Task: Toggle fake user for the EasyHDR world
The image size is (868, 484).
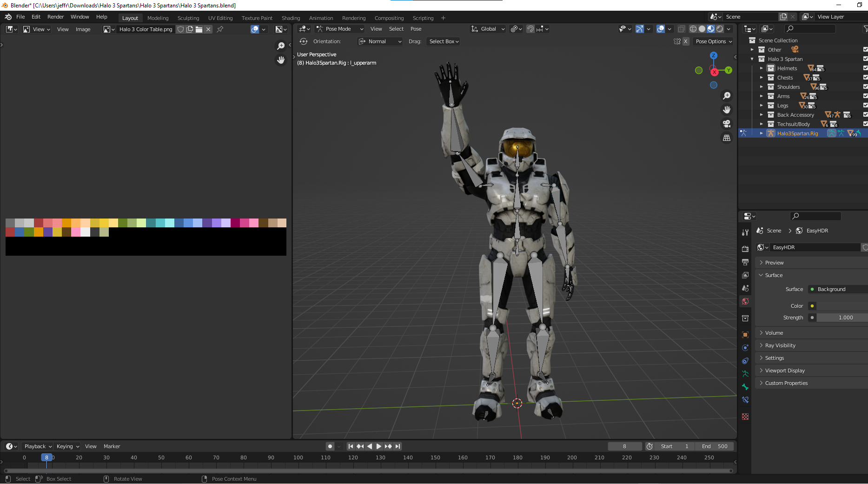Action: pos(865,247)
